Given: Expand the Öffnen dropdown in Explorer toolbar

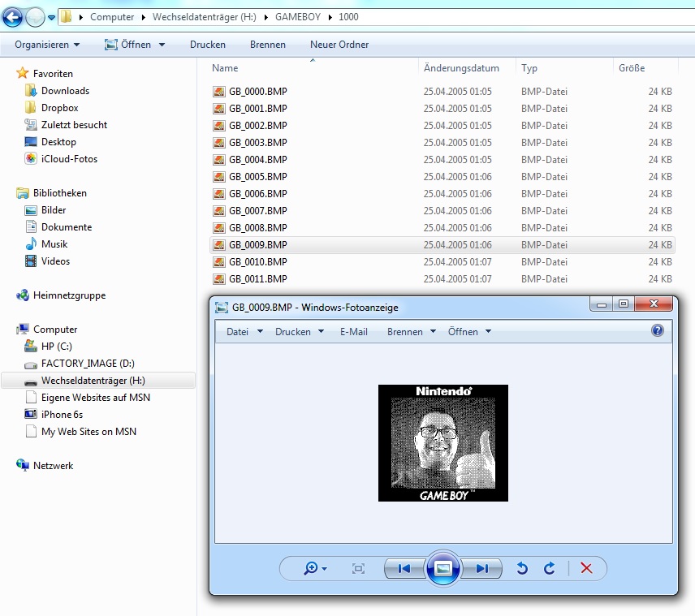Looking at the screenshot, I should [x=161, y=45].
